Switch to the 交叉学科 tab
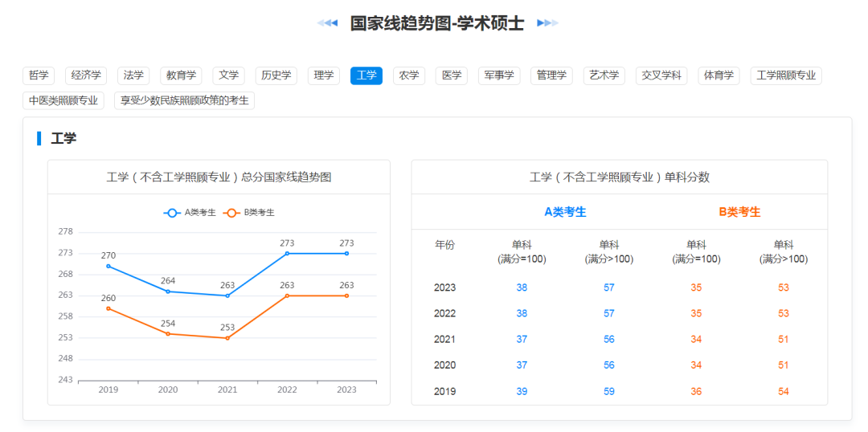The width and height of the screenshot is (868, 432). point(661,75)
